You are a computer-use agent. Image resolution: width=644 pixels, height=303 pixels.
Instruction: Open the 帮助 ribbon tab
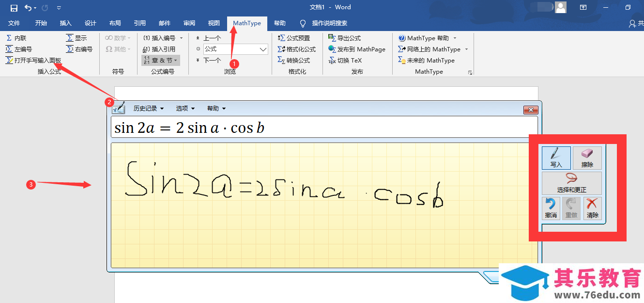[280, 23]
